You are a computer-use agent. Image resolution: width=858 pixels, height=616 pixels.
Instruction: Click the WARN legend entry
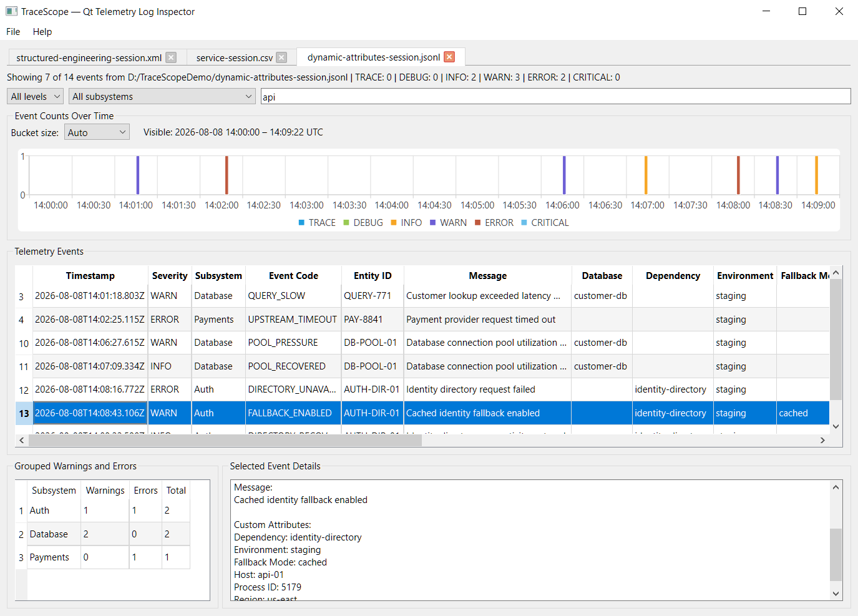[447, 223]
